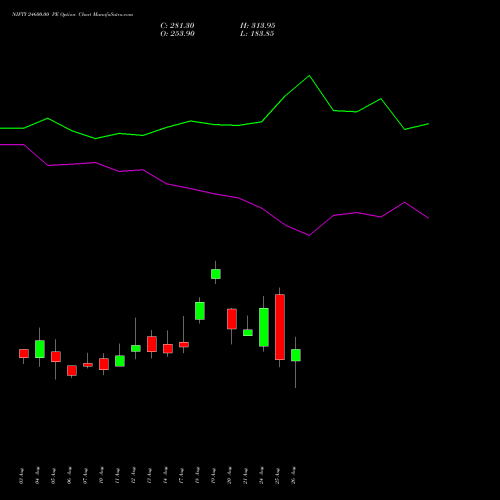
Task: Click the open value O: 253.90
Action: [177, 34]
